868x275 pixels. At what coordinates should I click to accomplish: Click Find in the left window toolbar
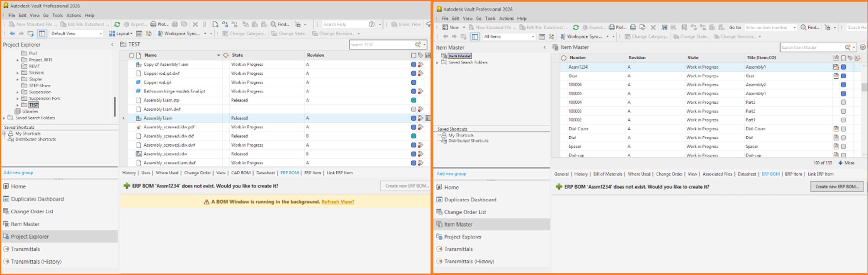tap(280, 24)
